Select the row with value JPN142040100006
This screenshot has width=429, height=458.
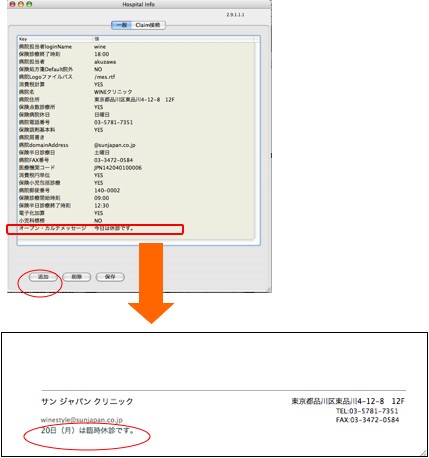[136, 168]
